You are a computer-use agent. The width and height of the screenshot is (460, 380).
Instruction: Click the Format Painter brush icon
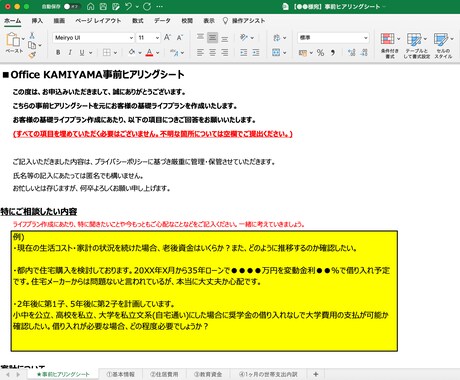click(x=32, y=55)
